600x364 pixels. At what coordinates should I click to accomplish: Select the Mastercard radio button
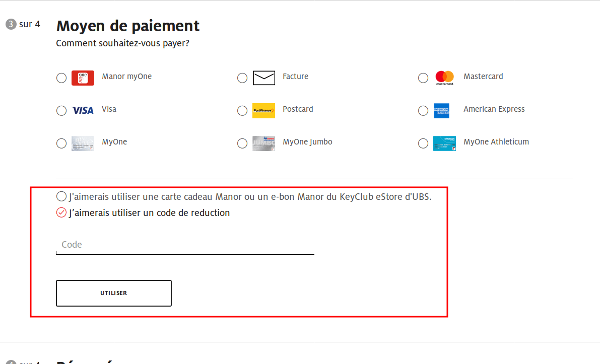coord(423,78)
